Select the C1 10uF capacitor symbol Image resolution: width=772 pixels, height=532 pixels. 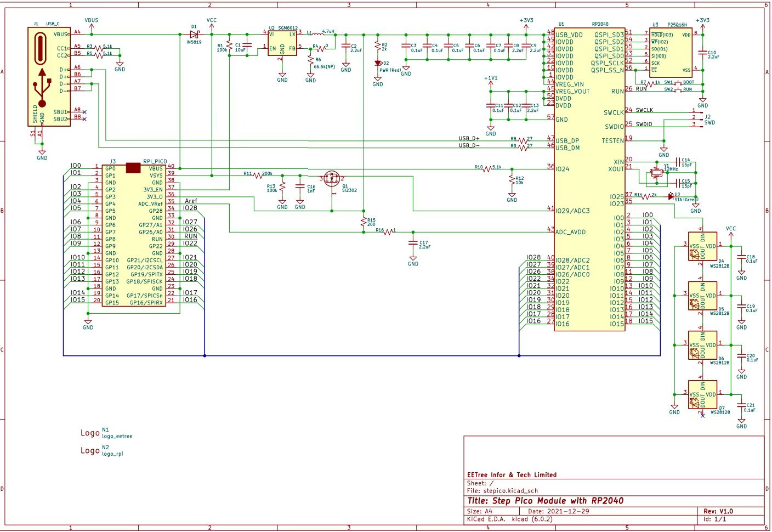(x=247, y=45)
